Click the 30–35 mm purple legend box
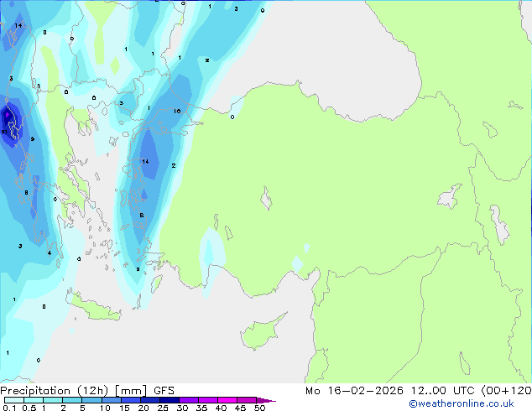 pyautogui.click(x=189, y=400)
